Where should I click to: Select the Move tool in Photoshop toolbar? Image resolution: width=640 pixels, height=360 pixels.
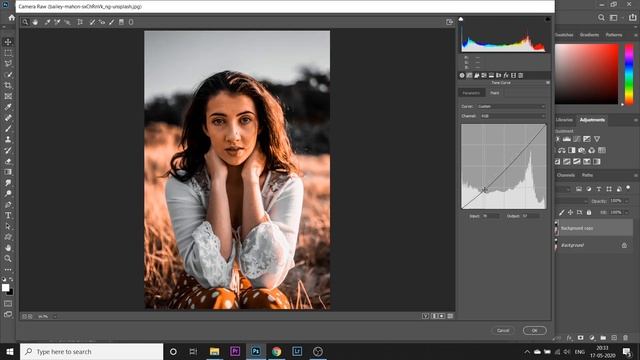(x=8, y=42)
